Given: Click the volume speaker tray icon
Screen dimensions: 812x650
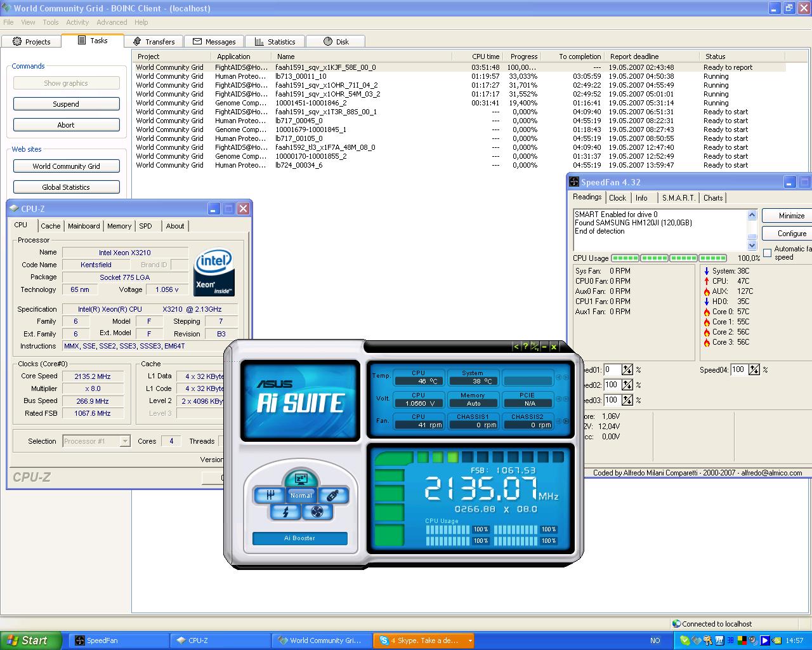Looking at the screenshot, I should point(752,640).
